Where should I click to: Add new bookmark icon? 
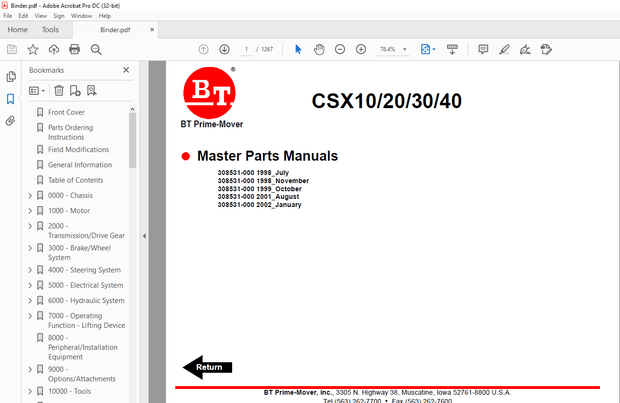click(x=75, y=91)
